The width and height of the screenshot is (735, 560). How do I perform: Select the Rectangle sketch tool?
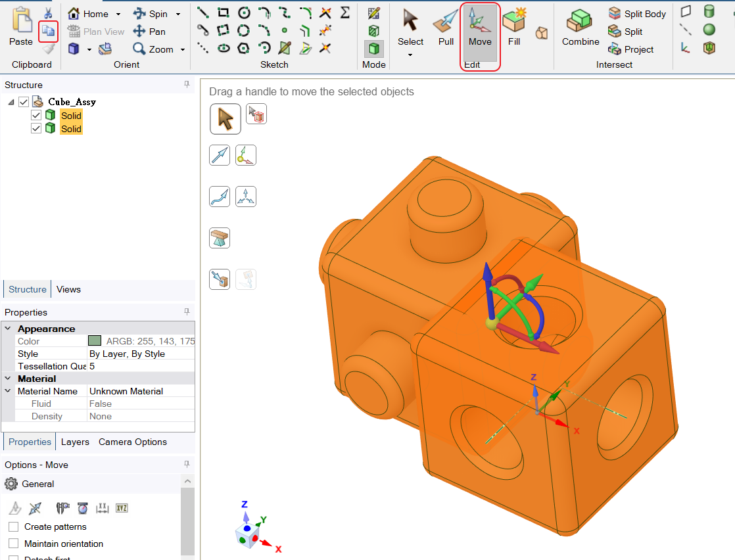[x=224, y=12]
